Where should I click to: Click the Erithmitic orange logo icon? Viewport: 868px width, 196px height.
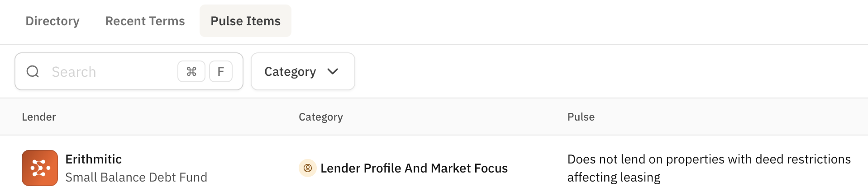40,168
